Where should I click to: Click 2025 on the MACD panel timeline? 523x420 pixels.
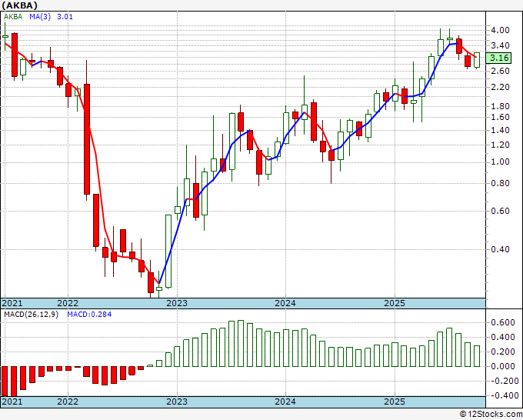tap(395, 402)
